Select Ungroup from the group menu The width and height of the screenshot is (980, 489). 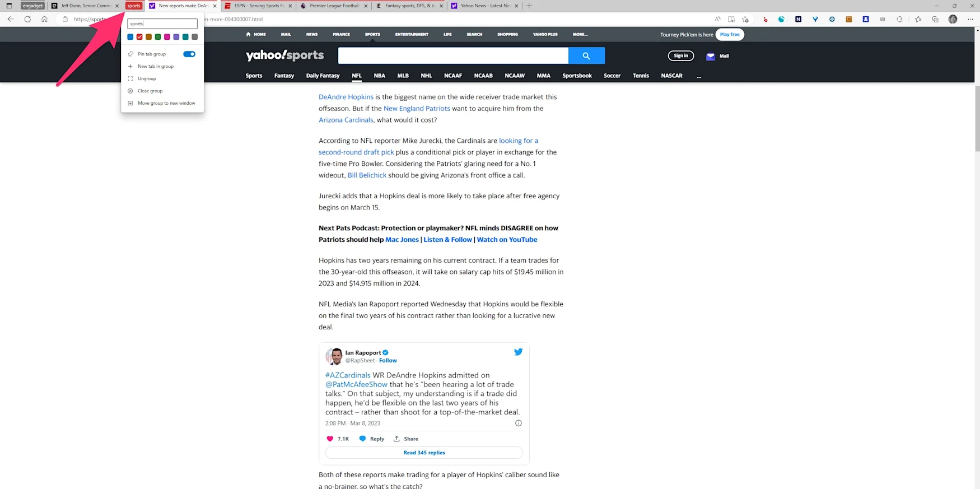point(147,78)
